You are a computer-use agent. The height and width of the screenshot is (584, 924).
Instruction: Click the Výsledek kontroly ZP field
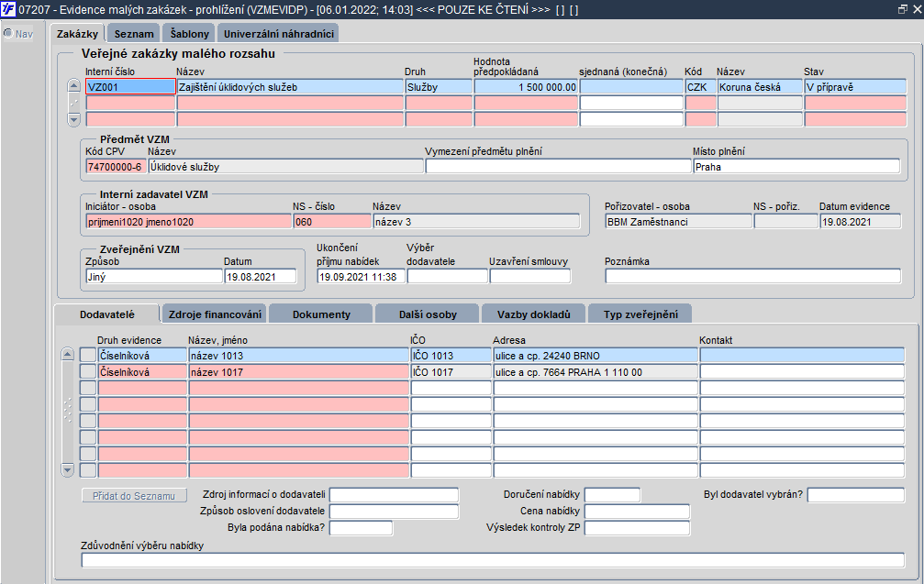click(x=637, y=527)
